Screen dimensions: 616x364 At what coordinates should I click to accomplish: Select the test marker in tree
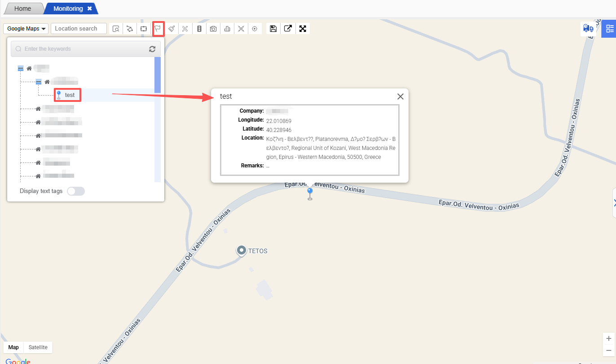(x=69, y=95)
